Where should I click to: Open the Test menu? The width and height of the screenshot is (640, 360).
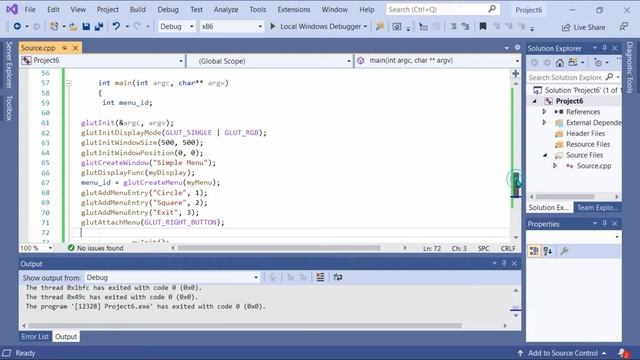click(196, 9)
